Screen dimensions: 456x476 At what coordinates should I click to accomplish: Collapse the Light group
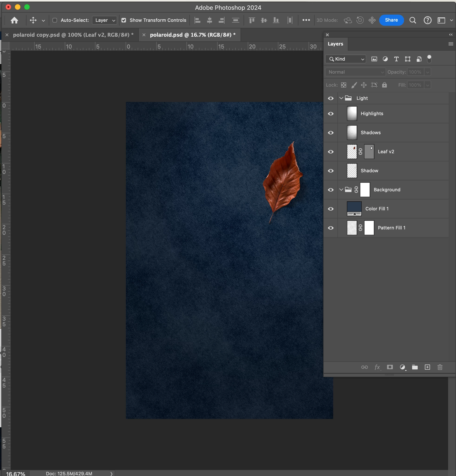(x=341, y=98)
